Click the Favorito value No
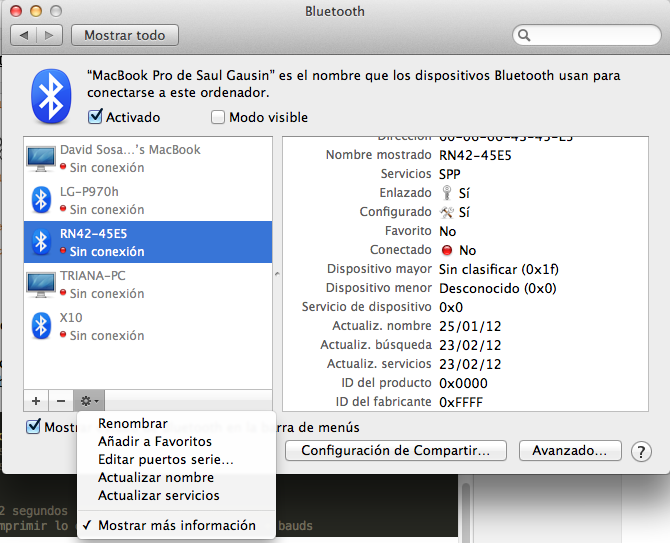 [448, 231]
